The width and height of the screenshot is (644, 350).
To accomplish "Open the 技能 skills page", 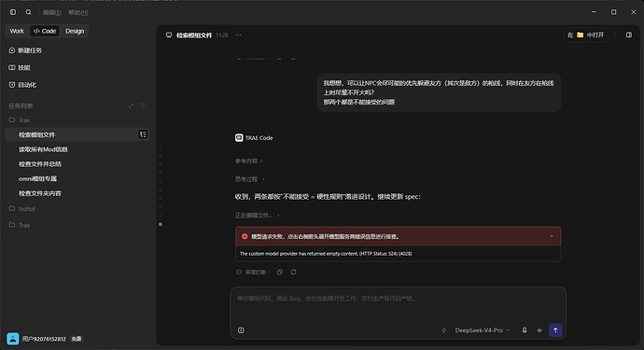I will (x=20, y=68).
